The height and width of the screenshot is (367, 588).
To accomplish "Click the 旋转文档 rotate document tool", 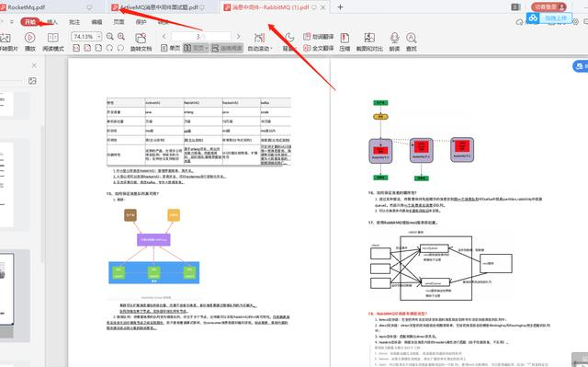I will [141, 41].
